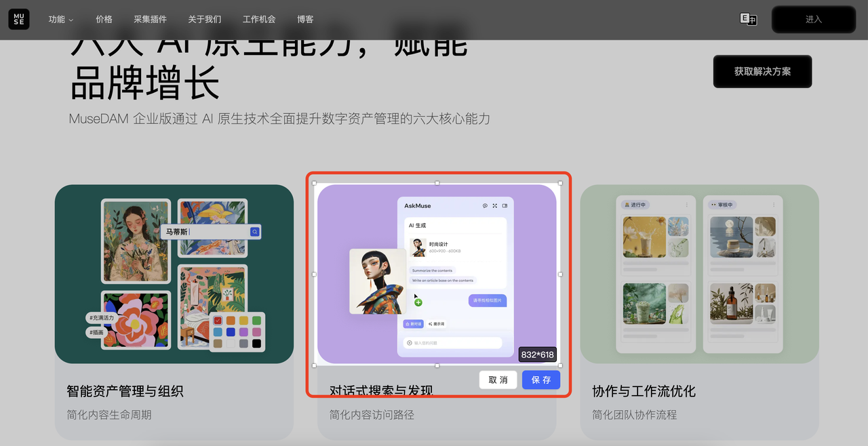Click the MUSE logo in the top-left corner
This screenshot has height=446, width=868.
tap(18, 19)
